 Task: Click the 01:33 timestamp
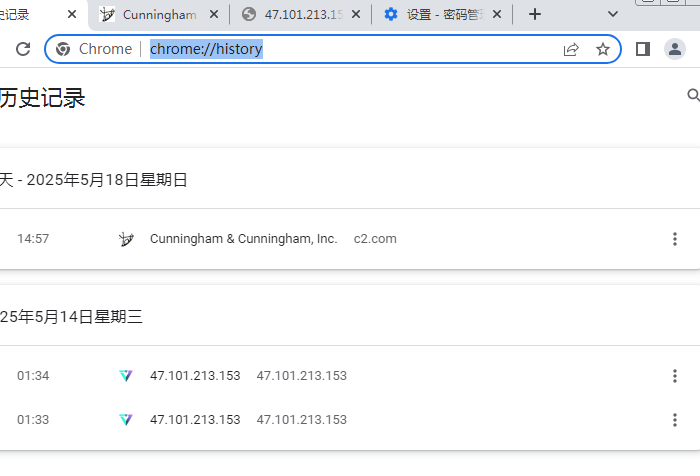click(33, 419)
